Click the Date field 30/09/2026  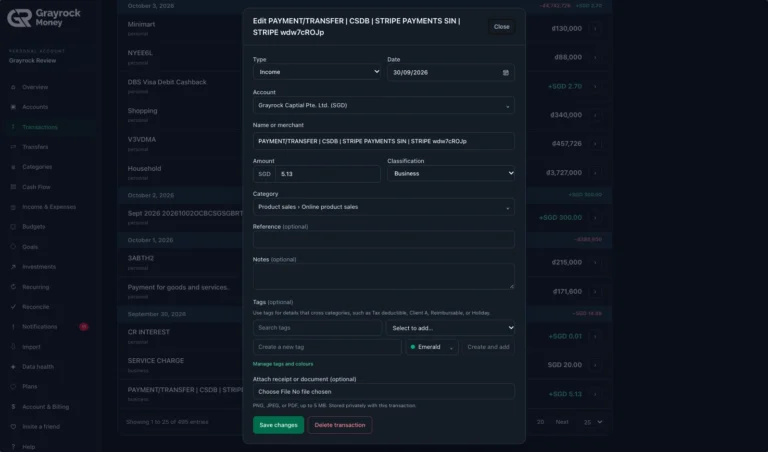point(451,72)
